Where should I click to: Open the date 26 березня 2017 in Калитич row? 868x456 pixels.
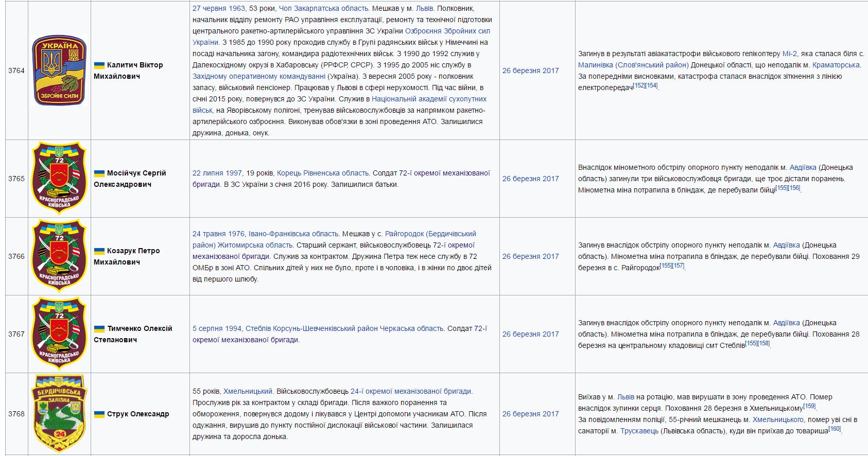click(x=531, y=71)
